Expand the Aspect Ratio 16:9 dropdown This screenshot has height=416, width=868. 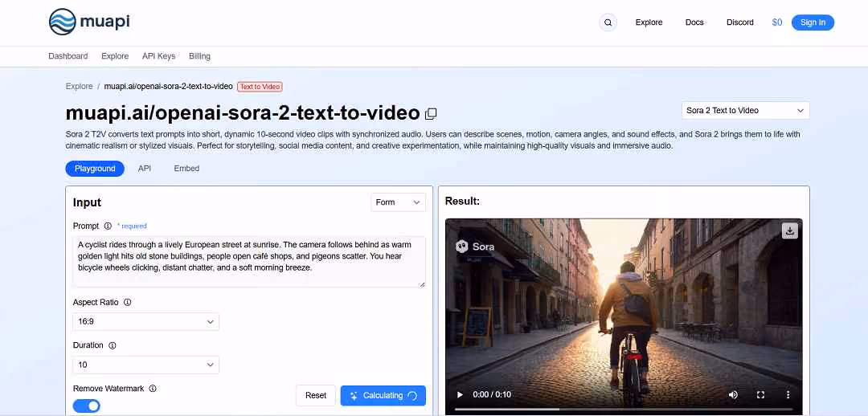(x=145, y=321)
